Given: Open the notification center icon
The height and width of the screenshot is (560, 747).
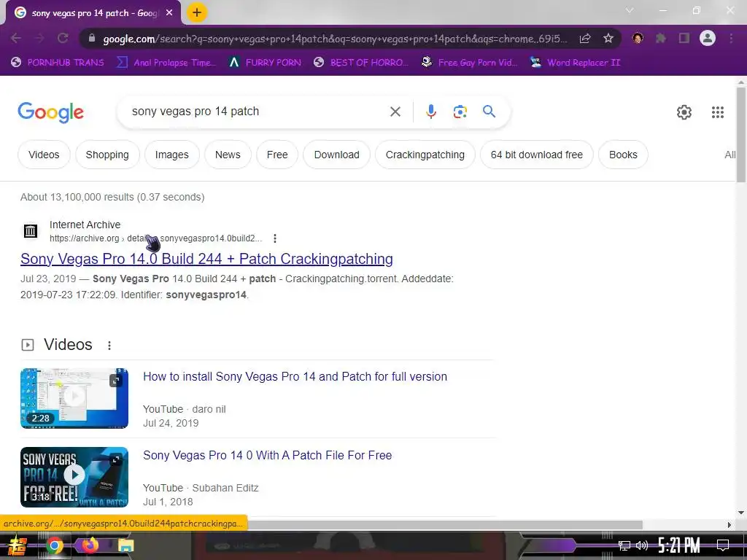Looking at the screenshot, I should click(723, 545).
